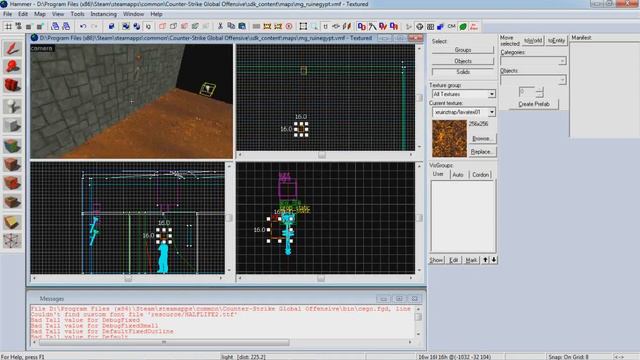Viewport: 640px width, 360px height.
Task: Select the Magnify tool with the red lens
Action: click(12, 67)
